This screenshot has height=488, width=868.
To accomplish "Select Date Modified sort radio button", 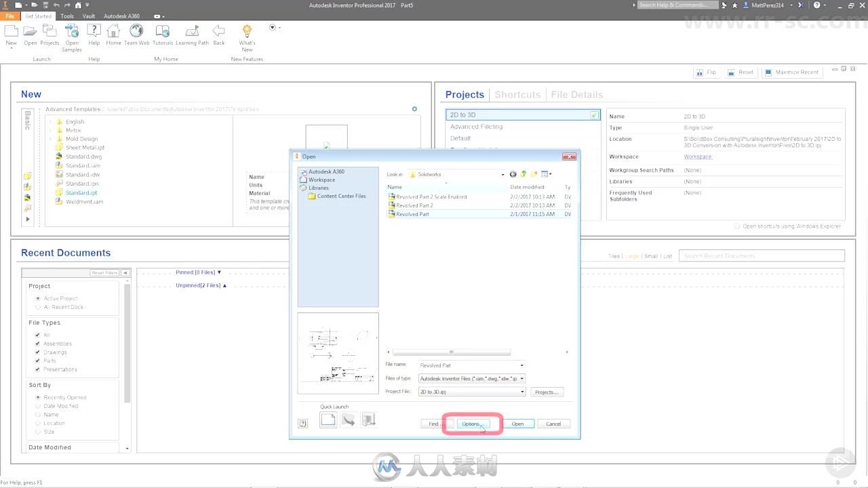I will pos(38,406).
